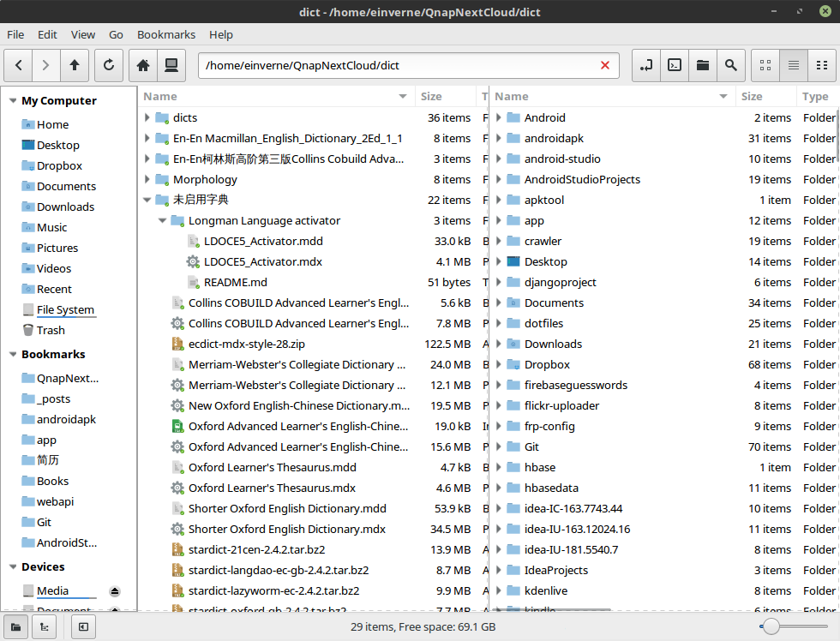Show tree view in the sidebar
The height and width of the screenshot is (641, 840).
click(x=45, y=627)
